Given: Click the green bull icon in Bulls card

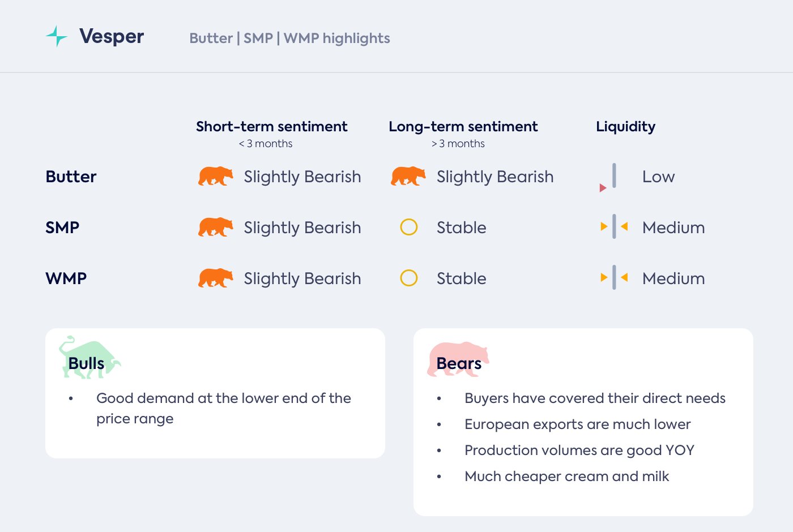Looking at the screenshot, I should tap(89, 358).
